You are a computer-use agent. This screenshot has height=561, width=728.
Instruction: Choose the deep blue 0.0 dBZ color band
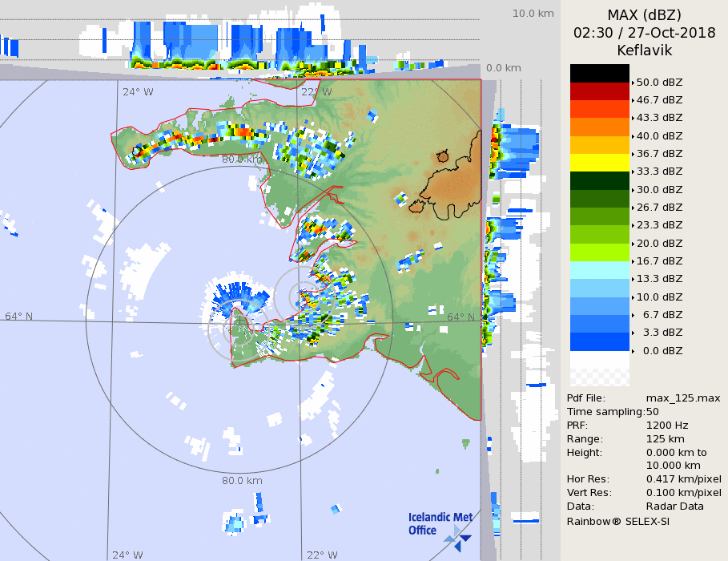pyautogui.click(x=599, y=342)
